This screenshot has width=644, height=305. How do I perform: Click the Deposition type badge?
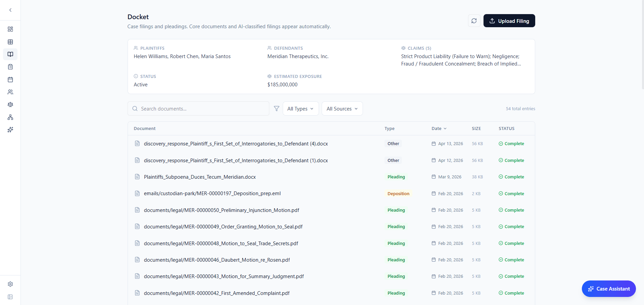(x=398, y=194)
